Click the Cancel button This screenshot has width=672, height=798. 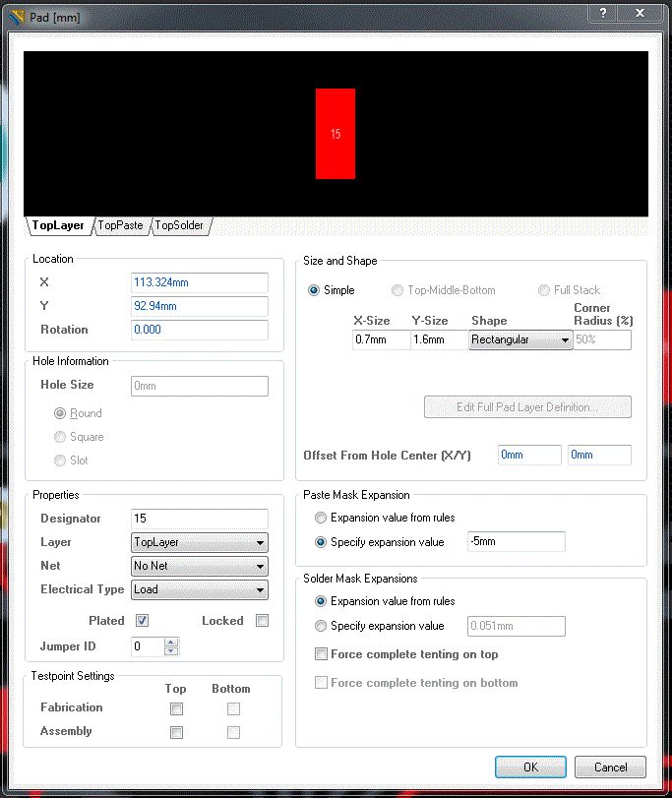point(610,767)
